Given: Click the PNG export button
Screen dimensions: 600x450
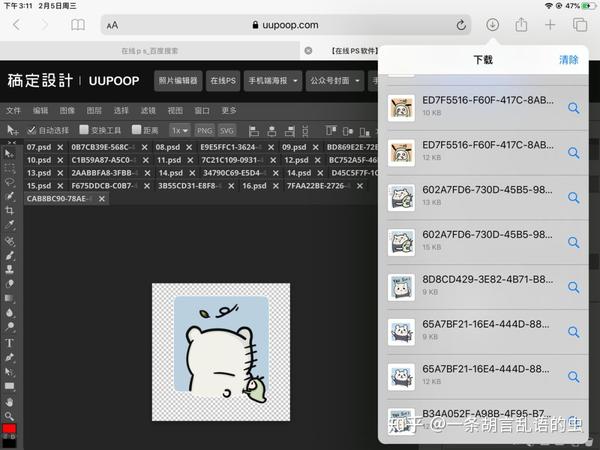Looking at the screenshot, I should 204,130.
